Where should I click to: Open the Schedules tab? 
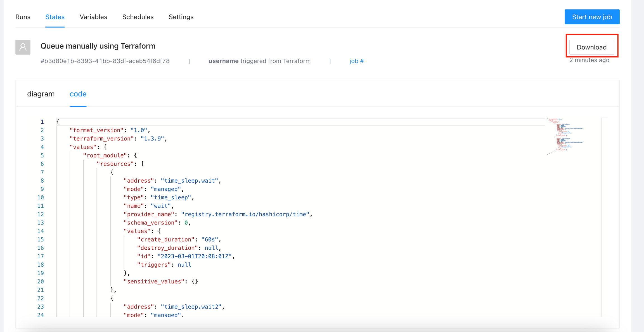pyautogui.click(x=138, y=17)
